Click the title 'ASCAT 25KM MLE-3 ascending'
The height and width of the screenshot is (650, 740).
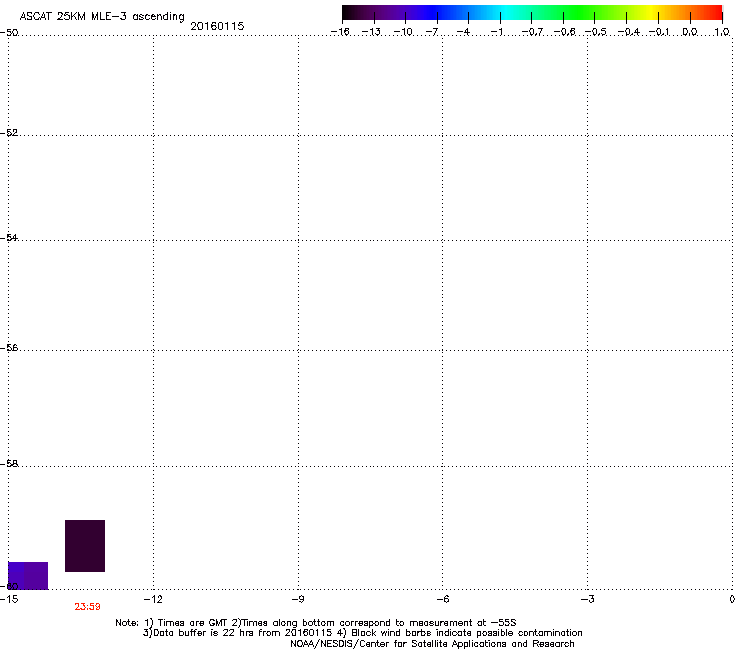click(x=102, y=16)
